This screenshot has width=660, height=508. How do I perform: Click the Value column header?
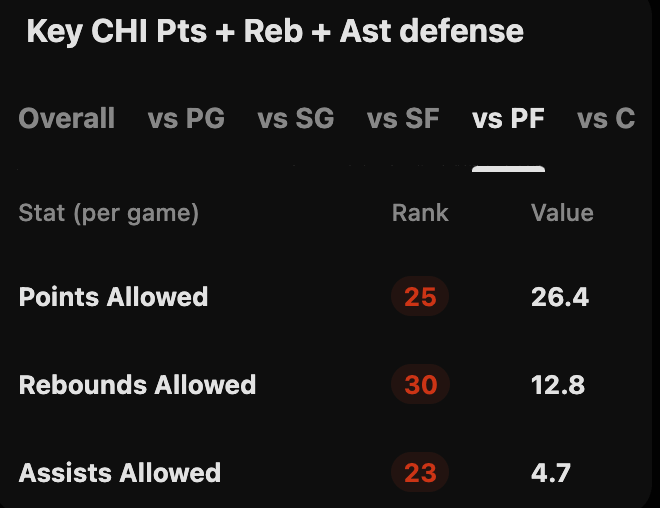point(562,213)
